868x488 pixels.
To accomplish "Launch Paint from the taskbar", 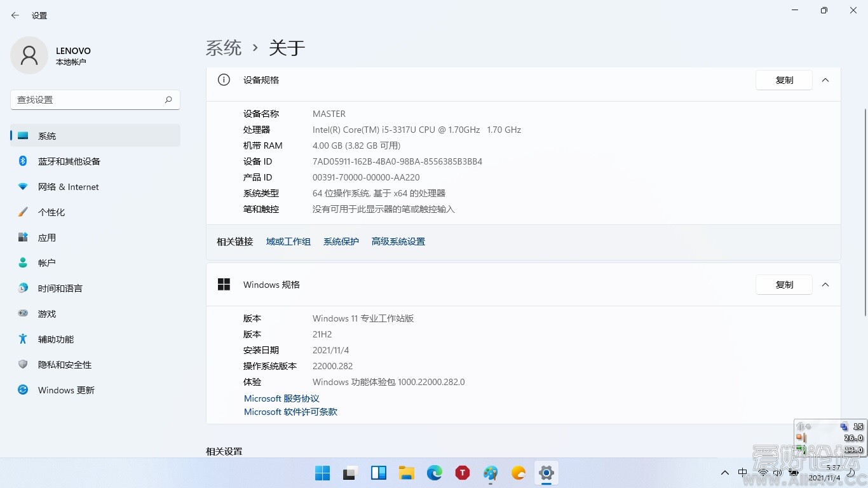I will [x=490, y=473].
